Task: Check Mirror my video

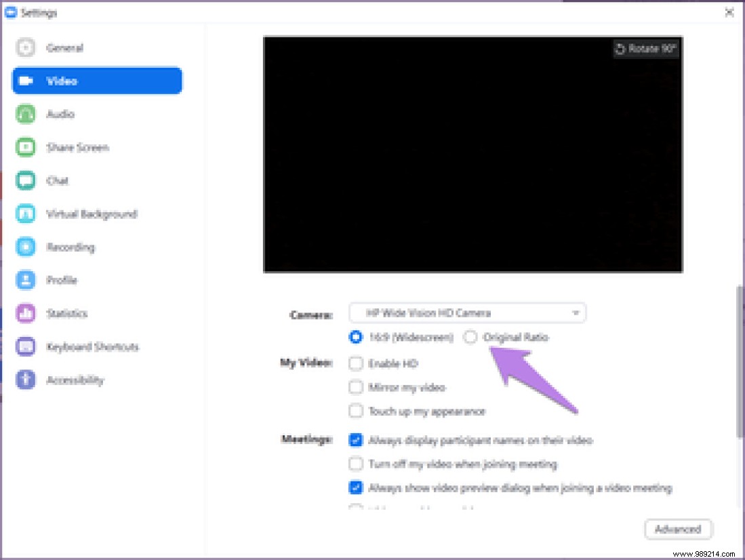Action: pyautogui.click(x=356, y=387)
